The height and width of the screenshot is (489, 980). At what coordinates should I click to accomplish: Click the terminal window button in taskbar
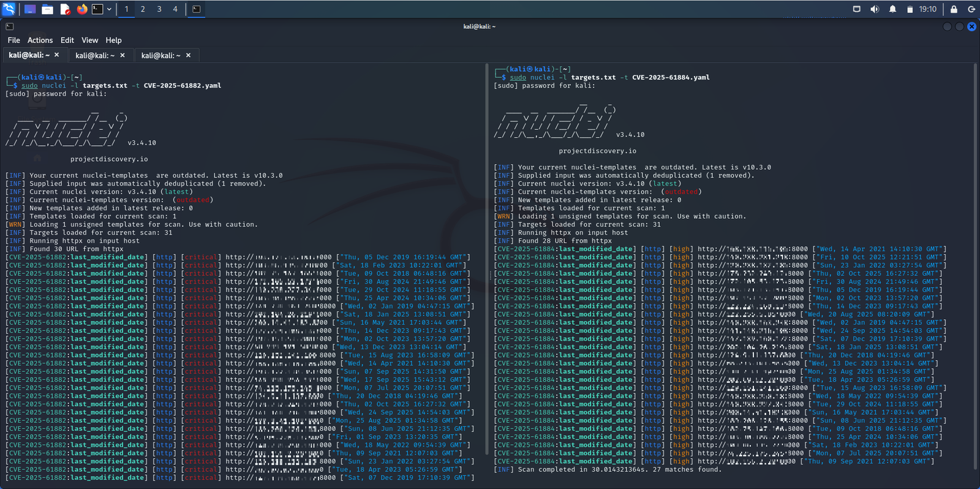[x=197, y=9]
